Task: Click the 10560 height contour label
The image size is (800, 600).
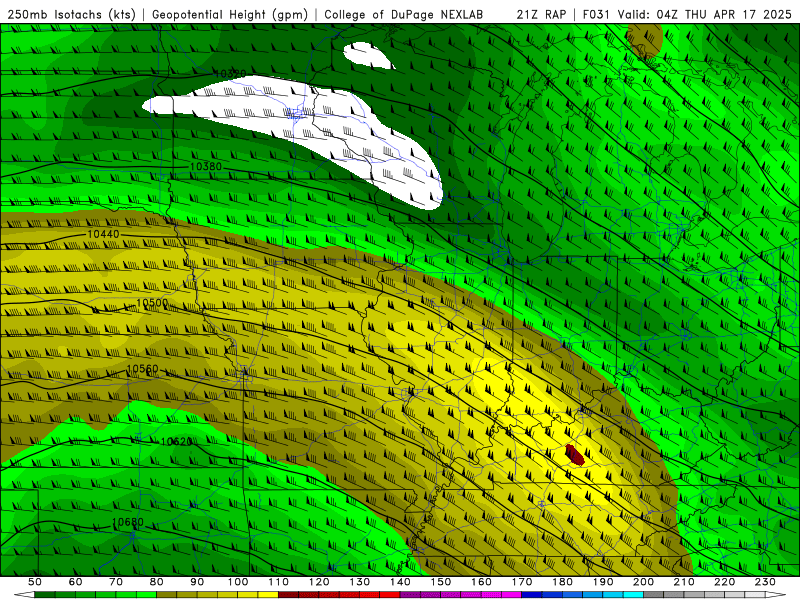Action: pos(142,369)
